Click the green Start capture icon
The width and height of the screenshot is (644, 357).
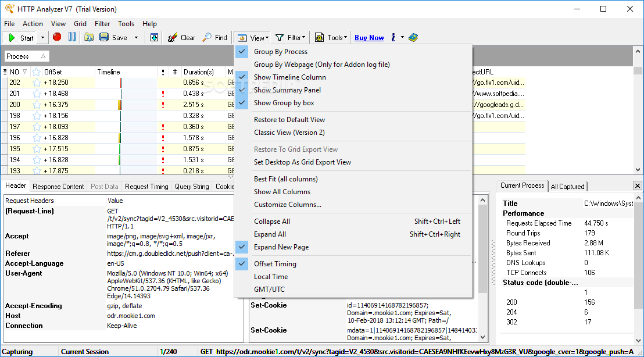coord(12,38)
